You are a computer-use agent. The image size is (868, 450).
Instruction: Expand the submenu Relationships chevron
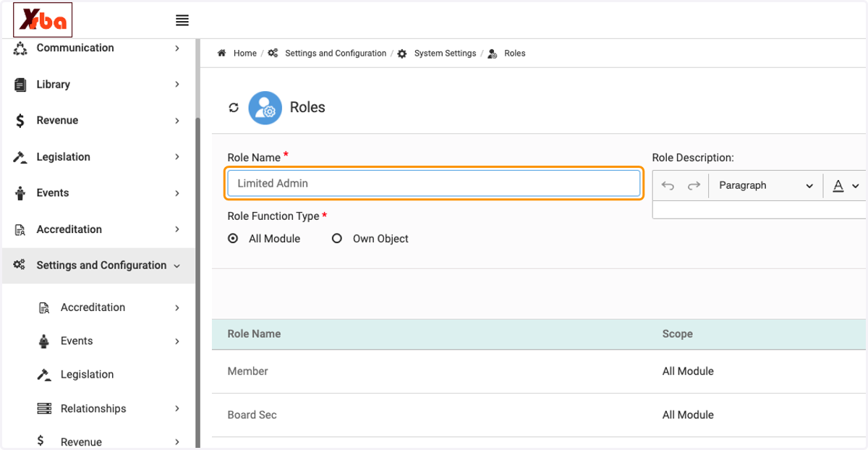[x=177, y=409]
